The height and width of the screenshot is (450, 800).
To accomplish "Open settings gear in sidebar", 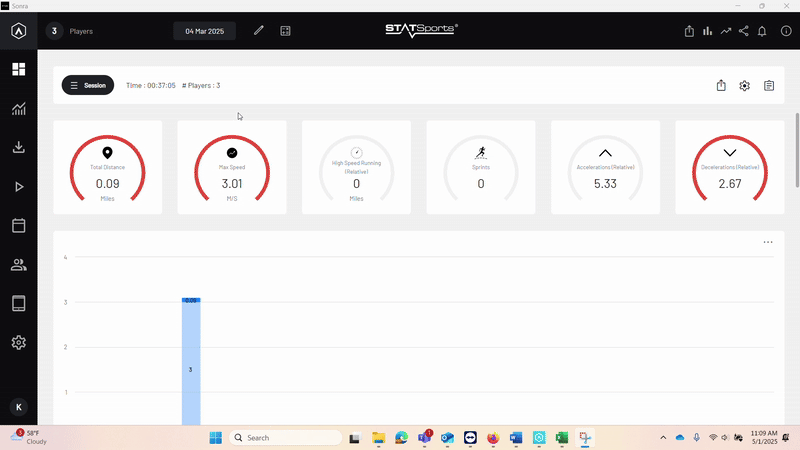I will pos(18,342).
